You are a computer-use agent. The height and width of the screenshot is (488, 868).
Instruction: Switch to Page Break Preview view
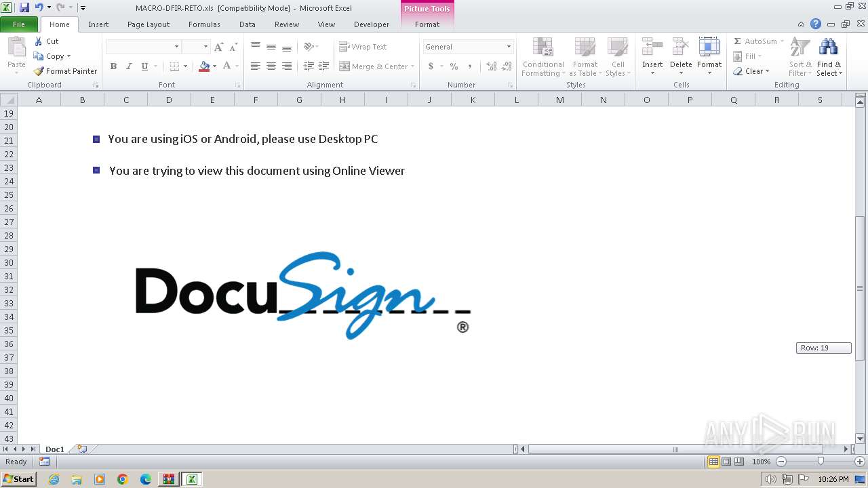point(739,462)
